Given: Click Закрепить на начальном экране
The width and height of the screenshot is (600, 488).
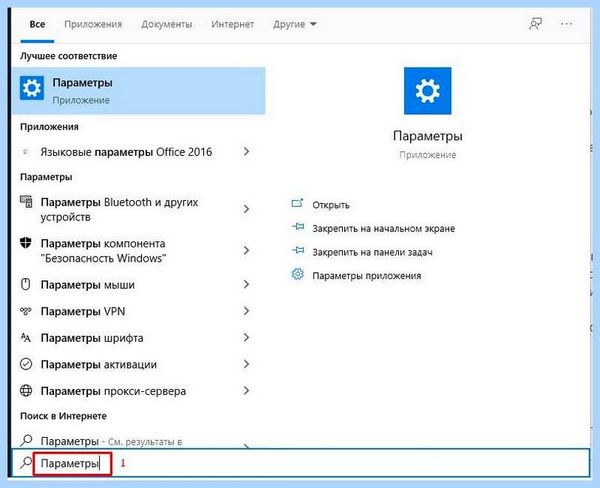Looking at the screenshot, I should [384, 229].
